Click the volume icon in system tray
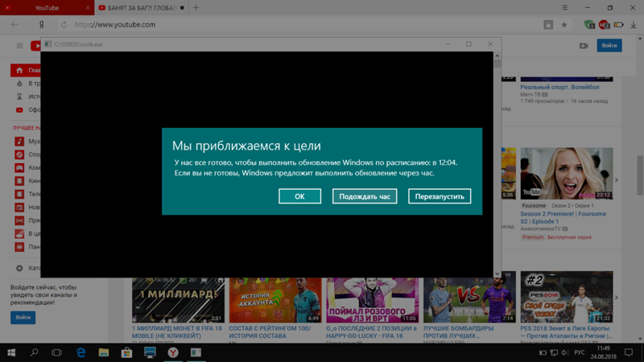The height and width of the screenshot is (362, 644). point(565,352)
